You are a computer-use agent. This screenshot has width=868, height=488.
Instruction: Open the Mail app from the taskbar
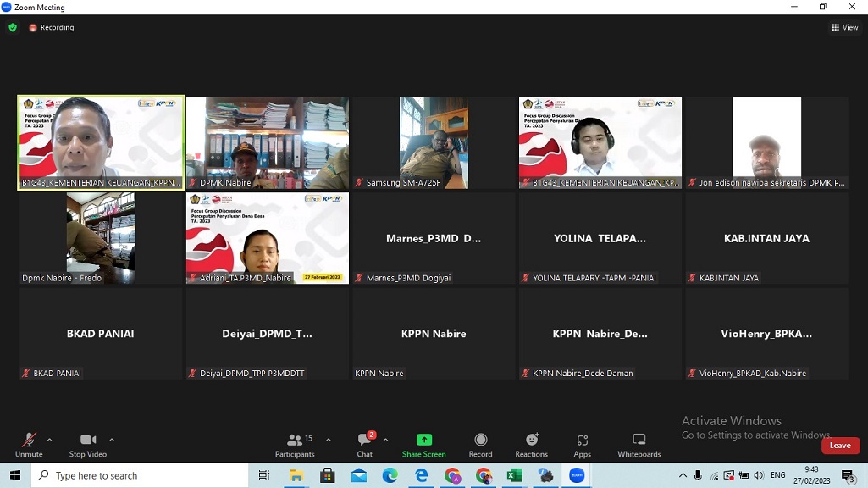tap(359, 475)
